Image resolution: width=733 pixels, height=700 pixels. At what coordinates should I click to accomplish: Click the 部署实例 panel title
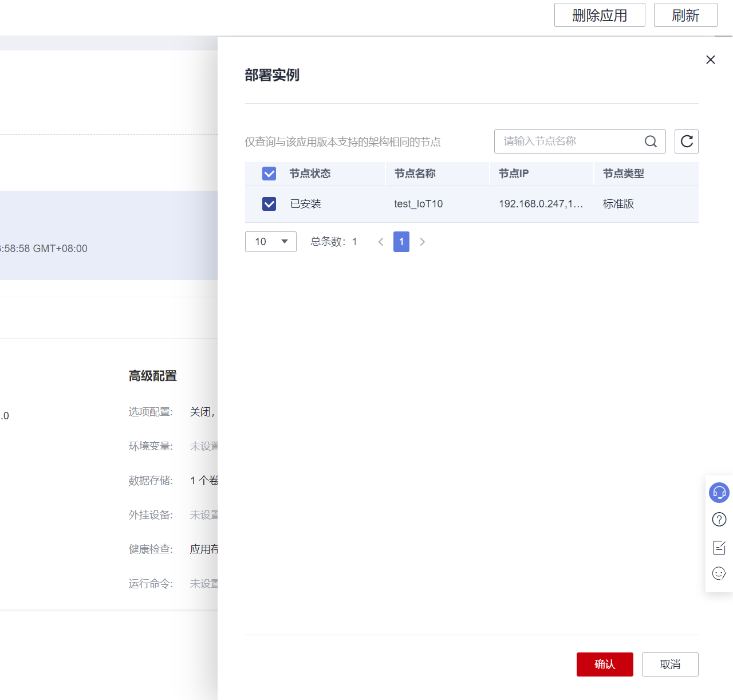[272, 75]
